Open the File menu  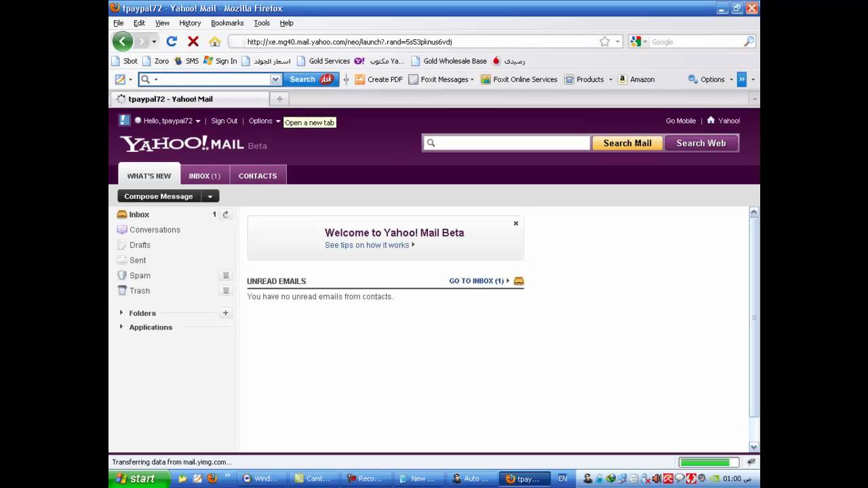pos(119,23)
